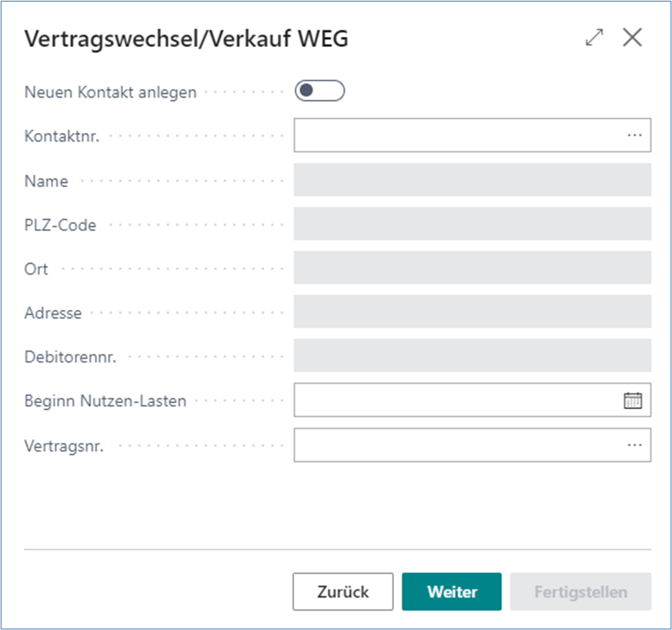Image resolution: width=672 pixels, height=630 pixels.
Task: Enable the Neuen Kontakt anlegen toggle
Action: 319,91
